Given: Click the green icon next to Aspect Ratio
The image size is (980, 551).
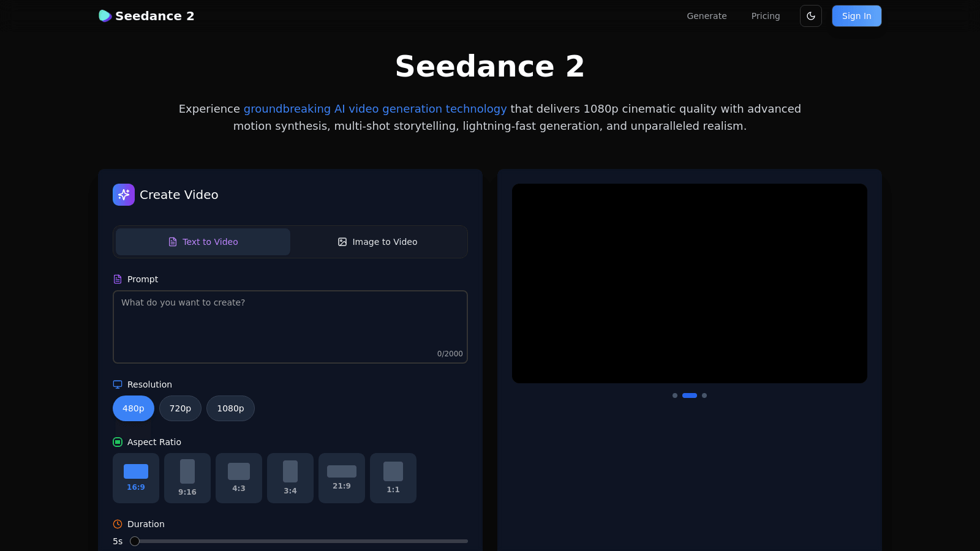Looking at the screenshot, I should click(117, 442).
